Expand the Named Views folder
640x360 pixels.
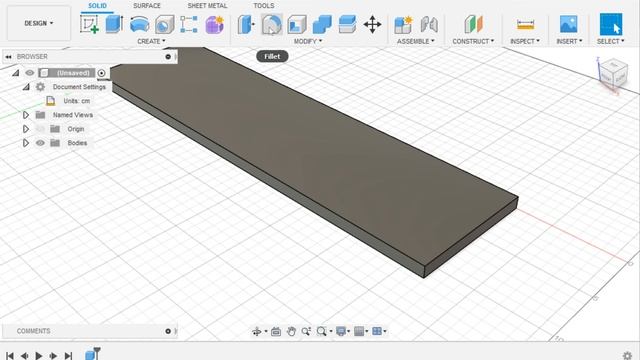[26, 115]
